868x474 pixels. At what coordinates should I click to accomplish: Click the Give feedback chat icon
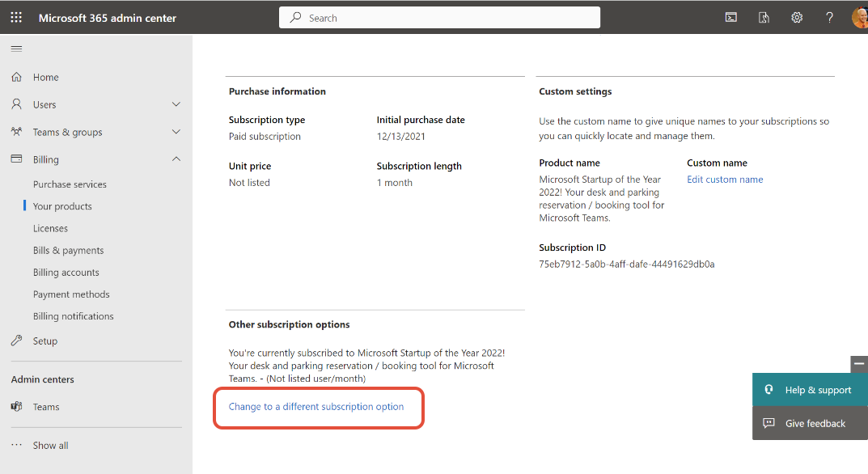(x=769, y=423)
